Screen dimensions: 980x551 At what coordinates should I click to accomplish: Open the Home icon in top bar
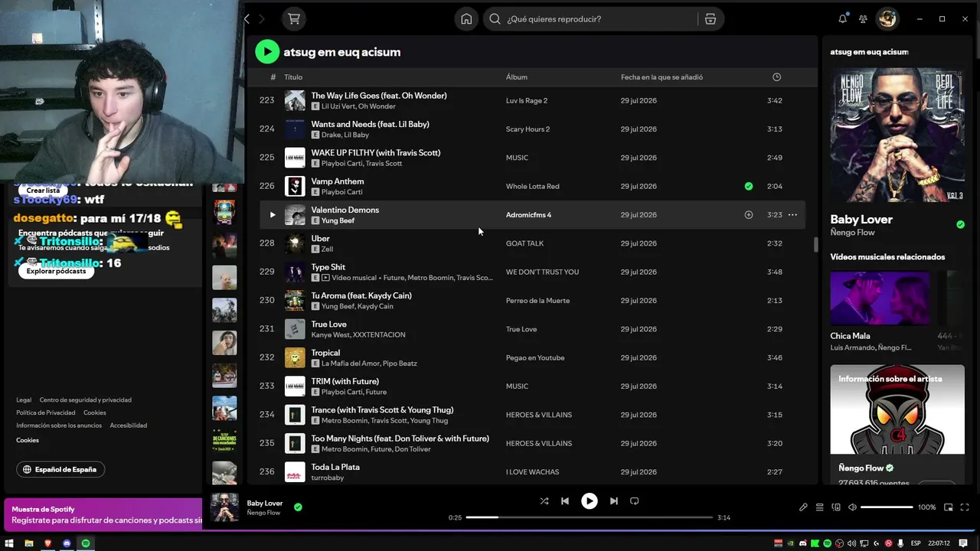pyautogui.click(x=466, y=19)
